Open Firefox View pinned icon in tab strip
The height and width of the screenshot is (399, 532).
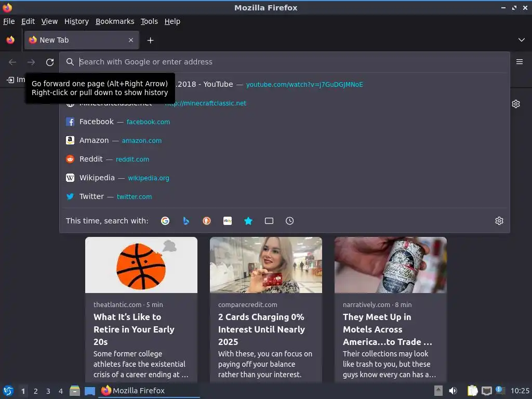10,40
